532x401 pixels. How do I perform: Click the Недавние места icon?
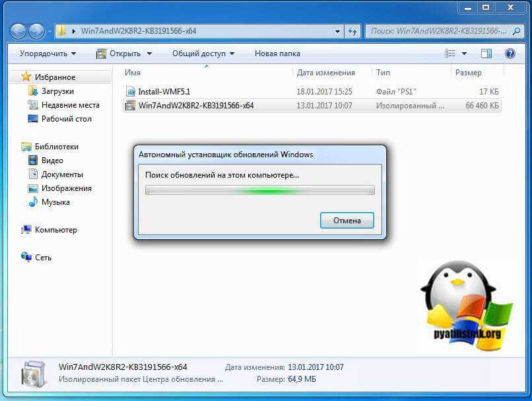[x=33, y=105]
